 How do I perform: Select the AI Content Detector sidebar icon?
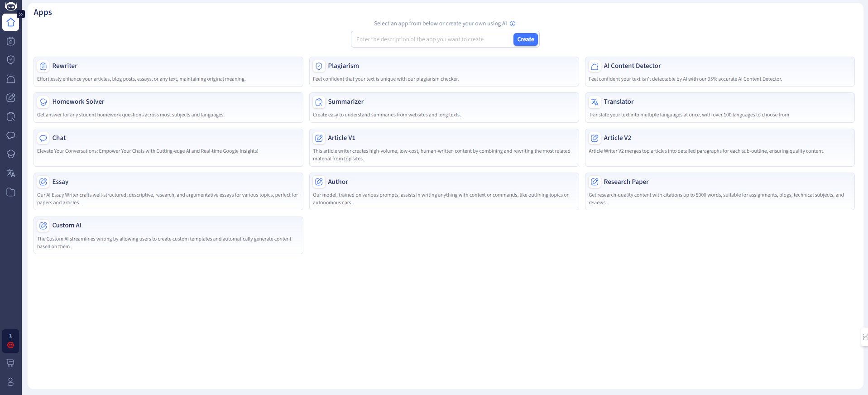pyautogui.click(x=11, y=79)
